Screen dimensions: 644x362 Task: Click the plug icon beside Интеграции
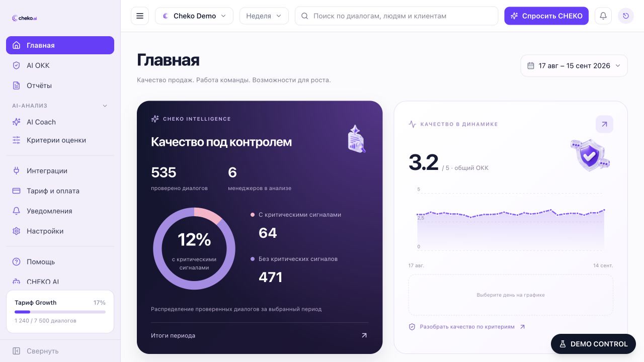tap(16, 171)
